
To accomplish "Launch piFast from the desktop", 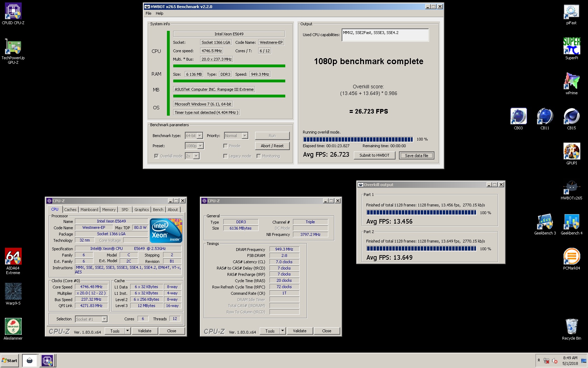I will (571, 14).
